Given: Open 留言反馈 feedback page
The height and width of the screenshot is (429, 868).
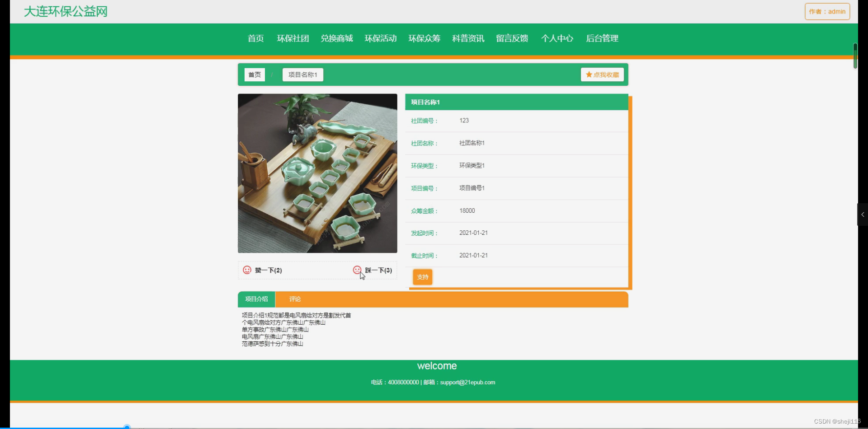Looking at the screenshot, I should (512, 38).
